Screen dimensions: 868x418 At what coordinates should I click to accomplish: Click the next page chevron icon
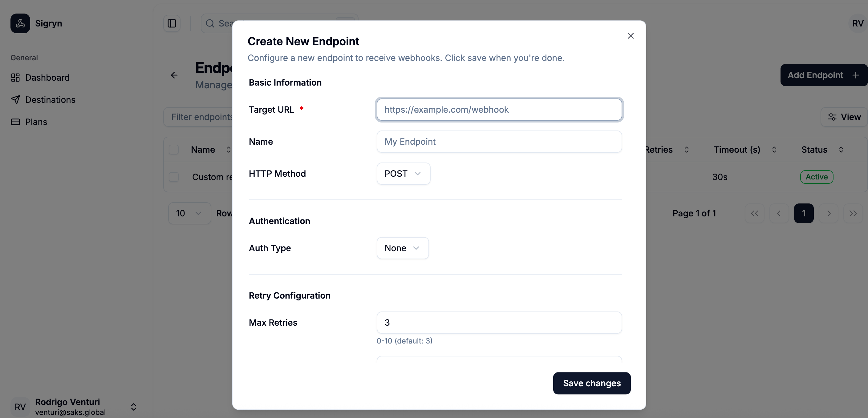click(x=829, y=213)
